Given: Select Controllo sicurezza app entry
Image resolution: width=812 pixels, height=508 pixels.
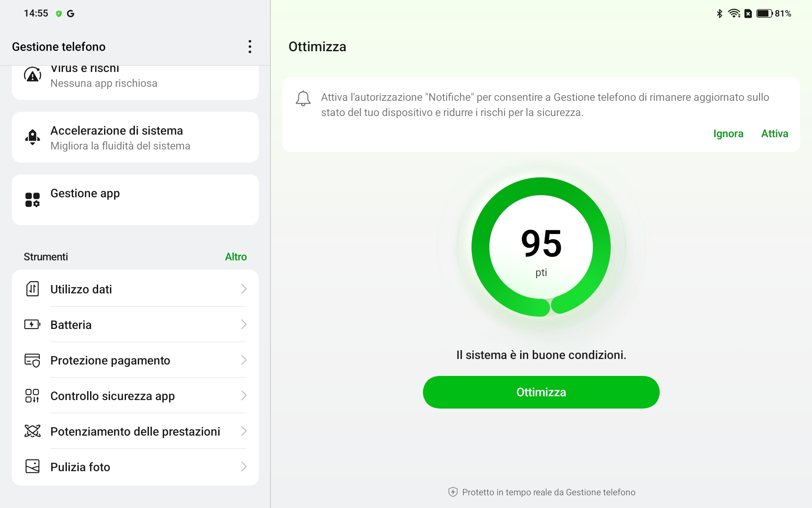Looking at the screenshot, I should click(x=135, y=395).
